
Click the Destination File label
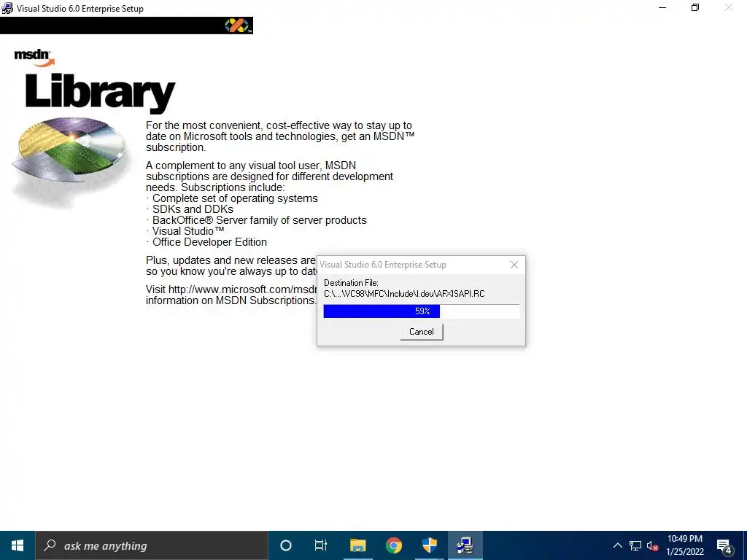[351, 283]
